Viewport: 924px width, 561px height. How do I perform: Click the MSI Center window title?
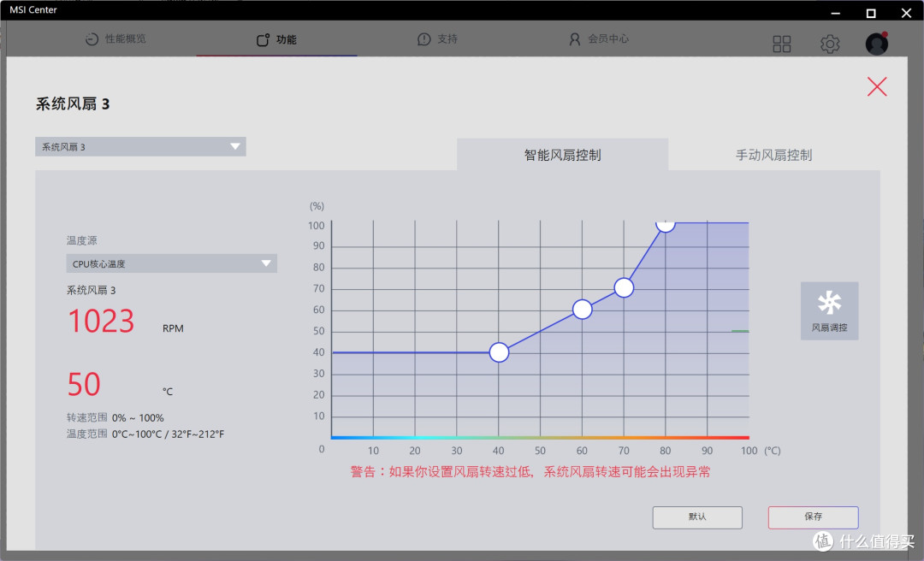click(33, 9)
